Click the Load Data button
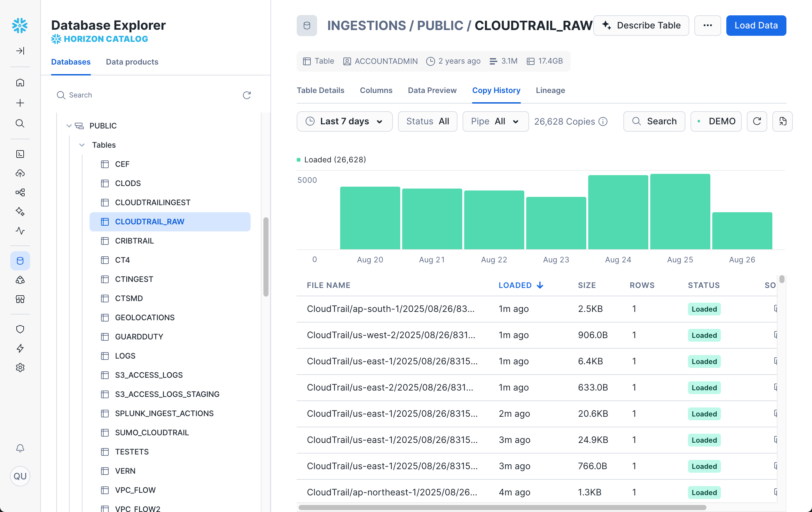The image size is (812, 512). click(x=756, y=25)
